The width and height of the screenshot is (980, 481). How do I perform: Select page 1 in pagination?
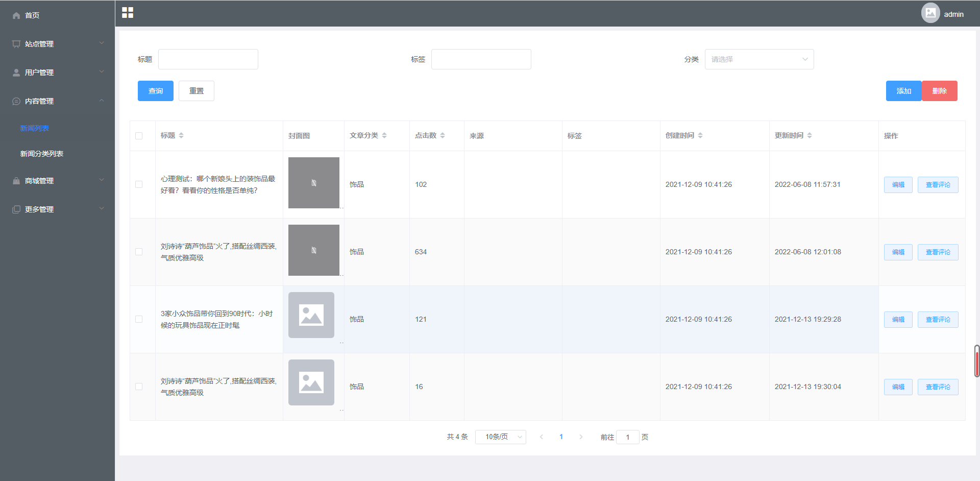click(561, 437)
